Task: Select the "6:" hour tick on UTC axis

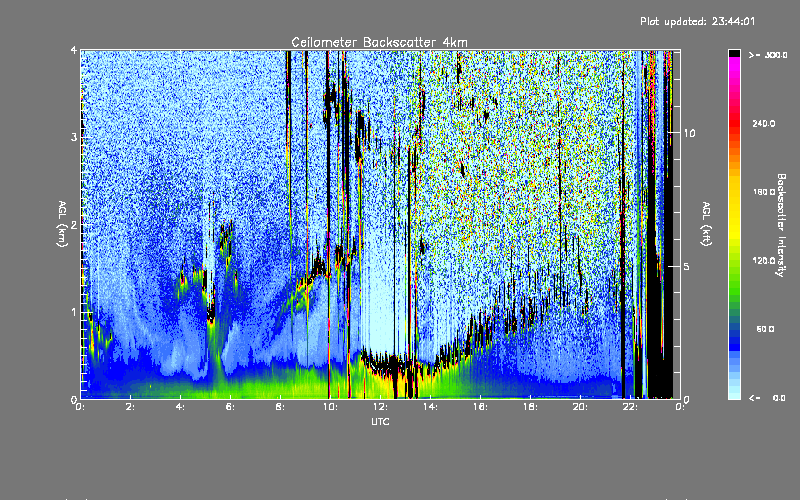Action: 230,407
